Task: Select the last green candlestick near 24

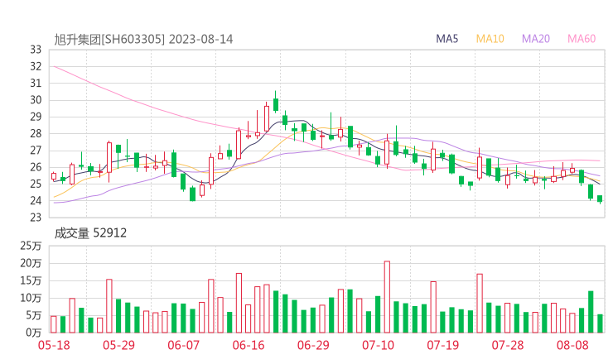Action: coord(600,199)
